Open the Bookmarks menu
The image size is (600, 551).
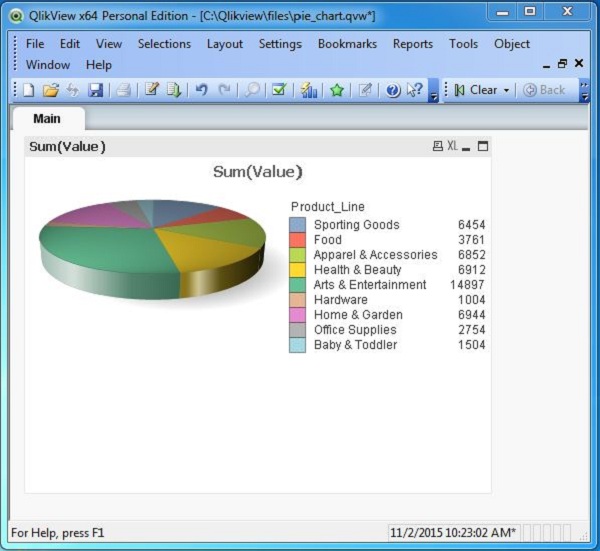point(347,44)
